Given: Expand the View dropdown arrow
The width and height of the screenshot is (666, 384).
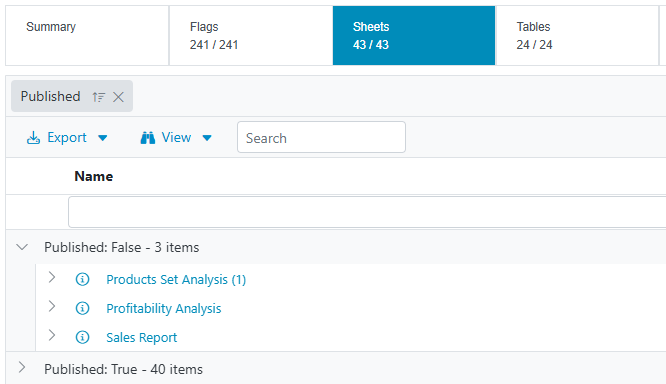Looking at the screenshot, I should click(x=207, y=138).
